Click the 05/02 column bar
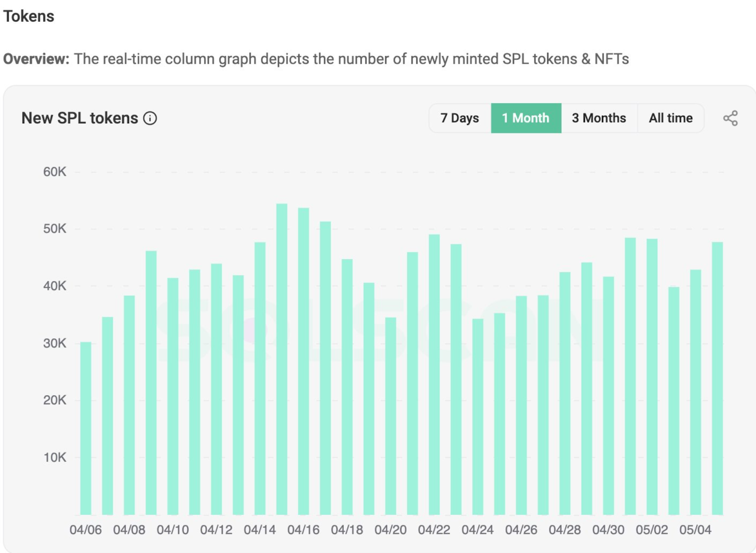This screenshot has height=553, width=756. [652, 377]
